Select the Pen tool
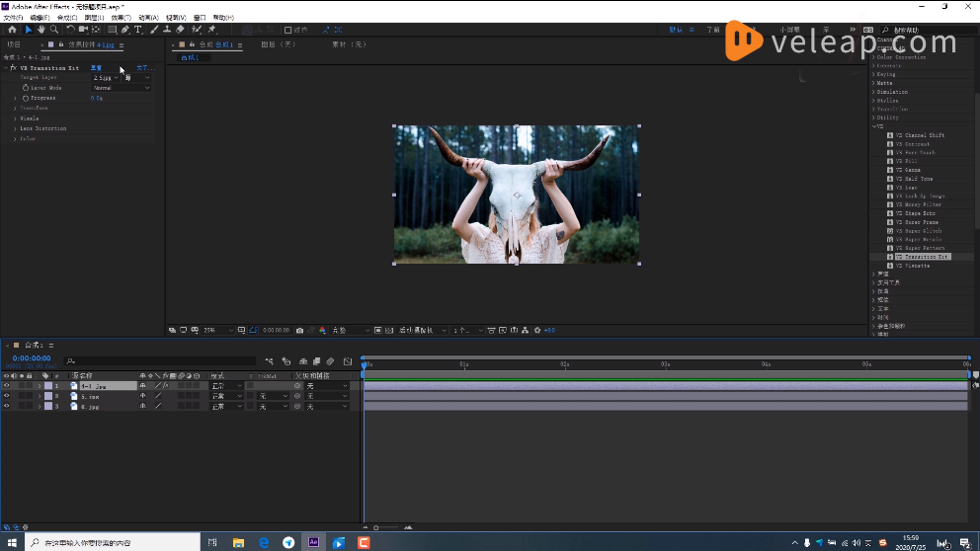This screenshot has width=980, height=551. [125, 30]
